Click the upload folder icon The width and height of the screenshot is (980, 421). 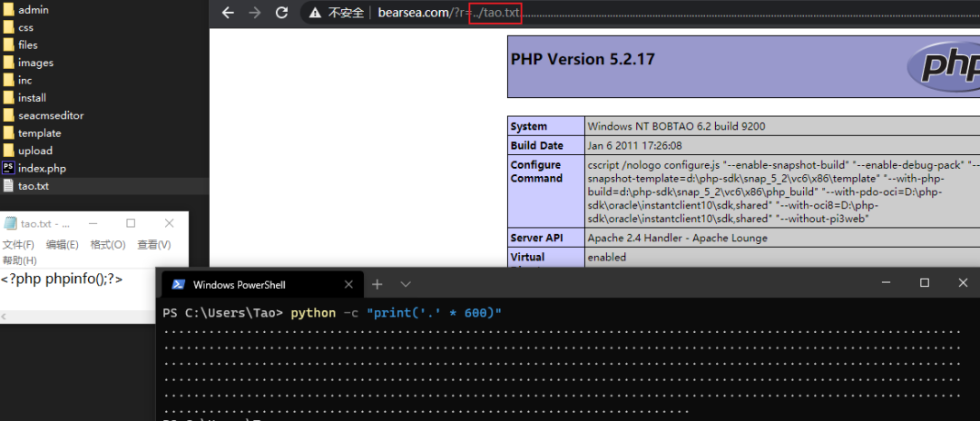8,151
